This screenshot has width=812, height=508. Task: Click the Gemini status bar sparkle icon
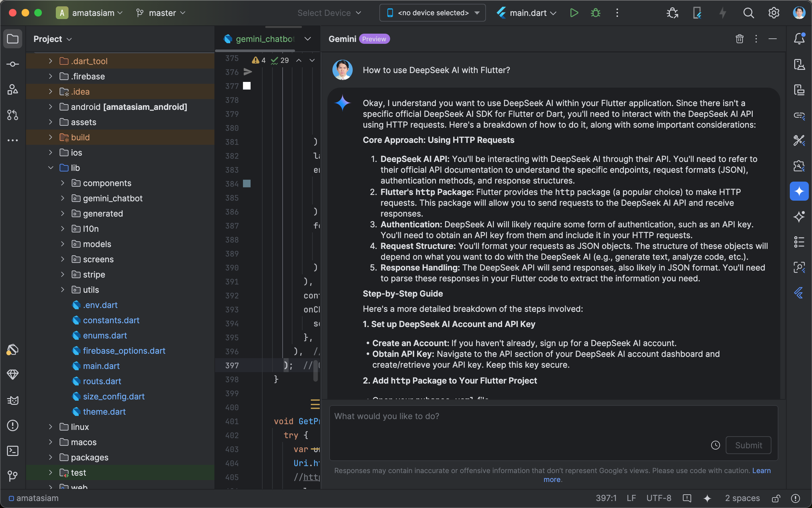click(x=707, y=498)
